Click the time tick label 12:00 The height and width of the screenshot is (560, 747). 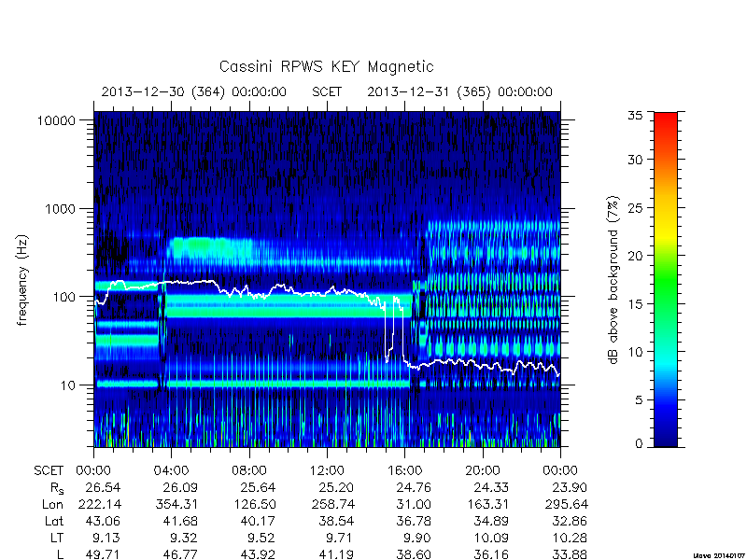click(327, 471)
